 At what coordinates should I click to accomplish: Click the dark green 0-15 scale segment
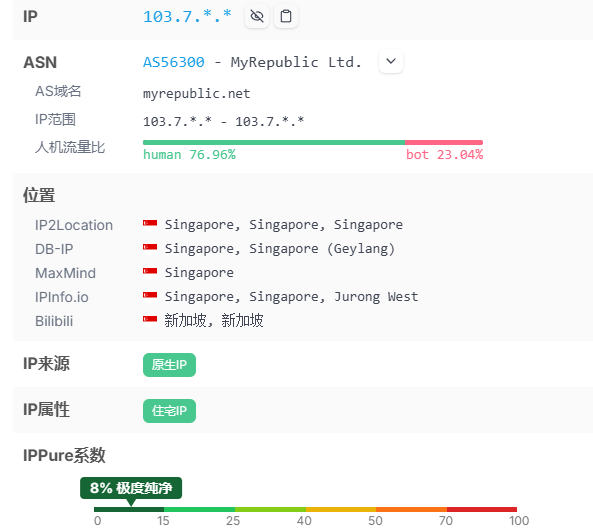(x=129, y=510)
